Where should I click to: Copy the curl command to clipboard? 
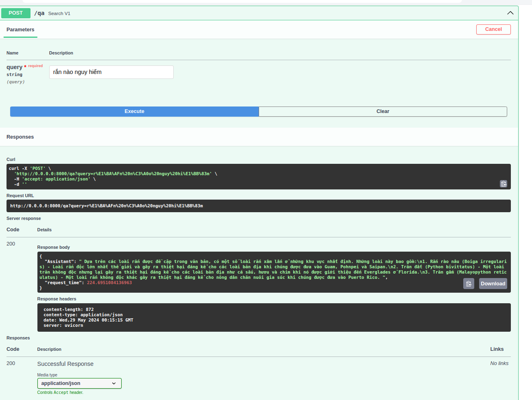pos(504,184)
